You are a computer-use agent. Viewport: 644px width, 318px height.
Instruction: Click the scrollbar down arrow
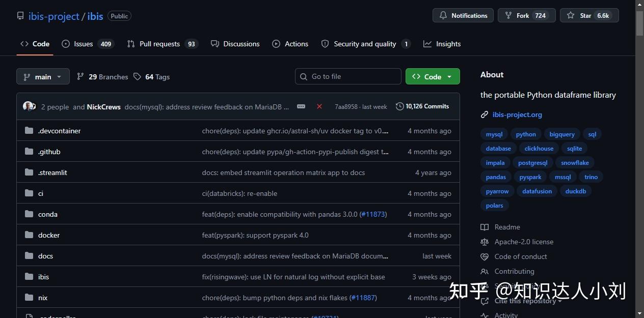click(x=639, y=313)
